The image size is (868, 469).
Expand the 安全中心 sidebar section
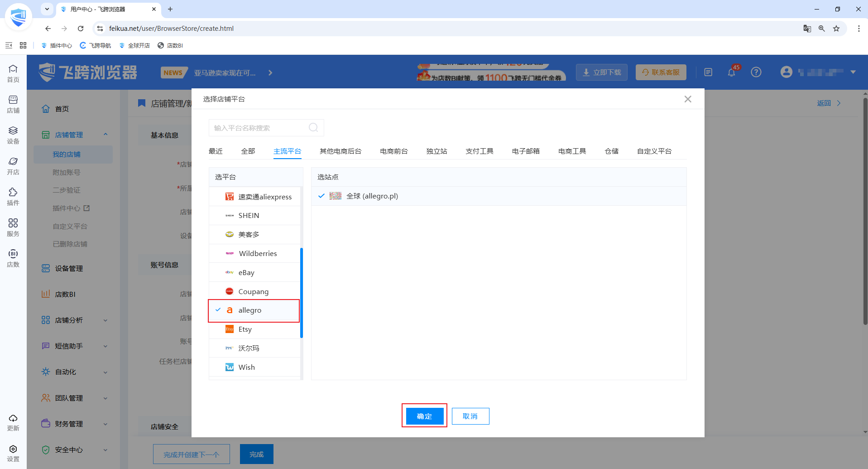[106, 450]
